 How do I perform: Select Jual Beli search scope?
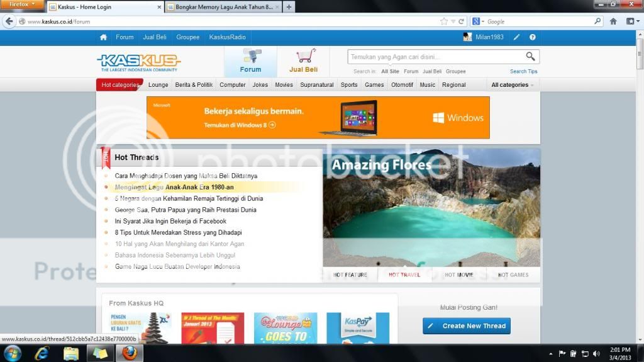pos(432,72)
